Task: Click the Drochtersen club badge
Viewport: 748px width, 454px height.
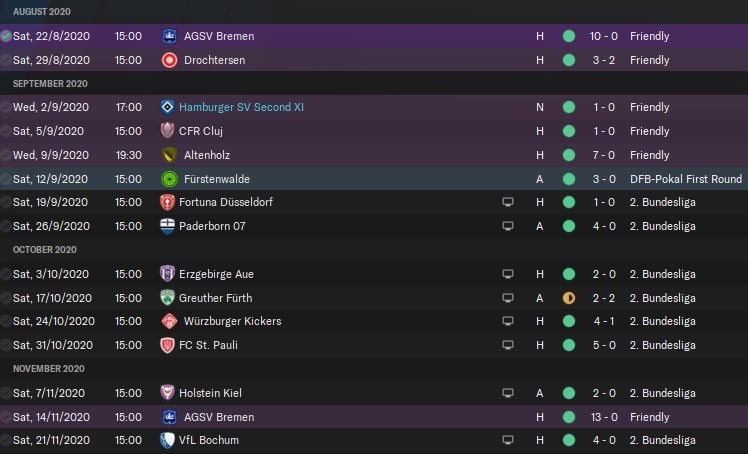Action: (x=168, y=60)
